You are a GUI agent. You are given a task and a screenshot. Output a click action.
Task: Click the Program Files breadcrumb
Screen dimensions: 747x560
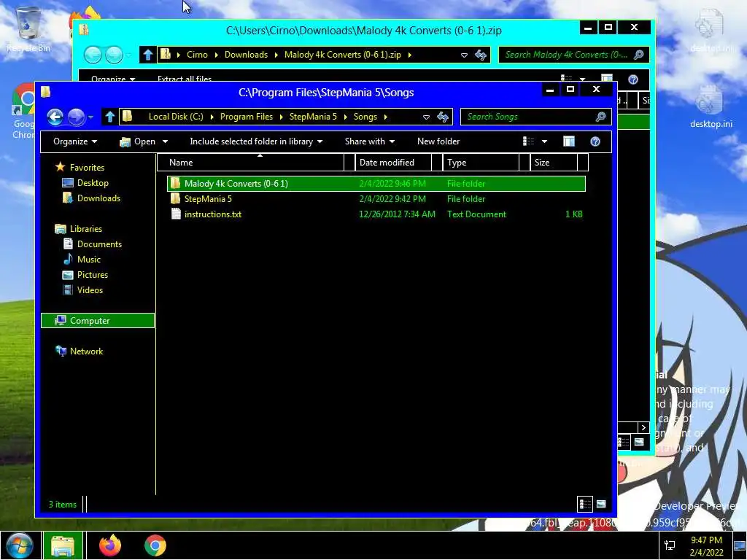pyautogui.click(x=247, y=117)
